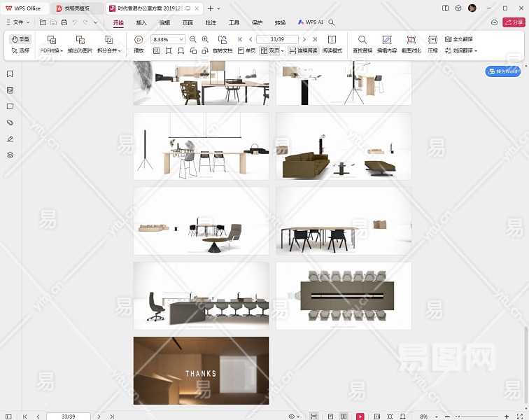Image resolution: width=529 pixels, height=420 pixels.
Task: Switch to 单页 single page view
Action: (x=246, y=51)
